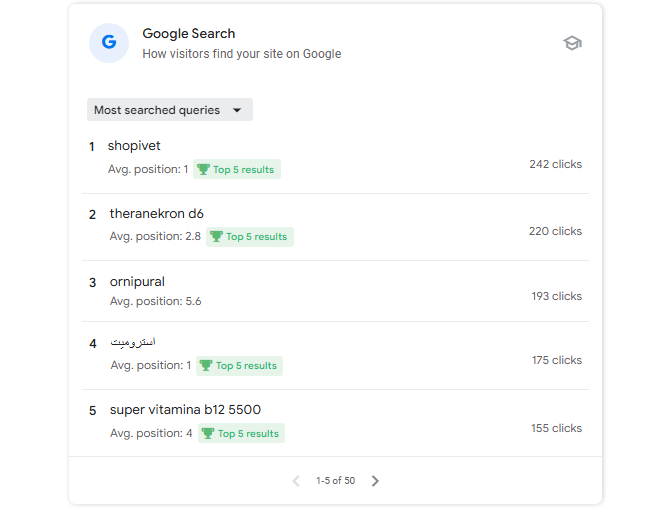Click the 220 clicks value
The image size is (658, 522).
[555, 231]
